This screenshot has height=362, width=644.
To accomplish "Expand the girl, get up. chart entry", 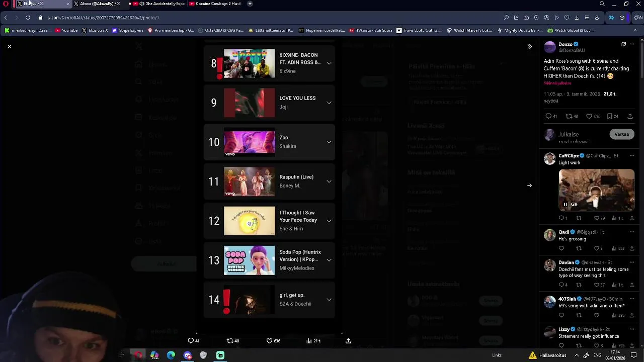I will coord(329,300).
